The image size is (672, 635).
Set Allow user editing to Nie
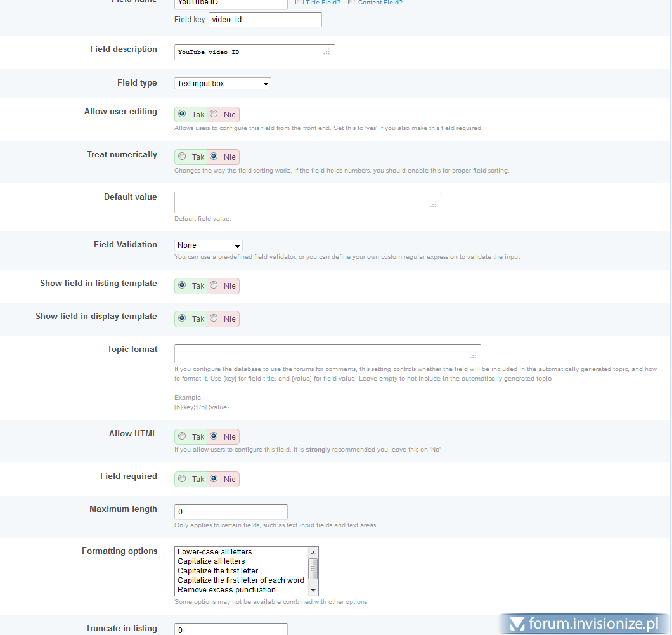[x=214, y=114]
